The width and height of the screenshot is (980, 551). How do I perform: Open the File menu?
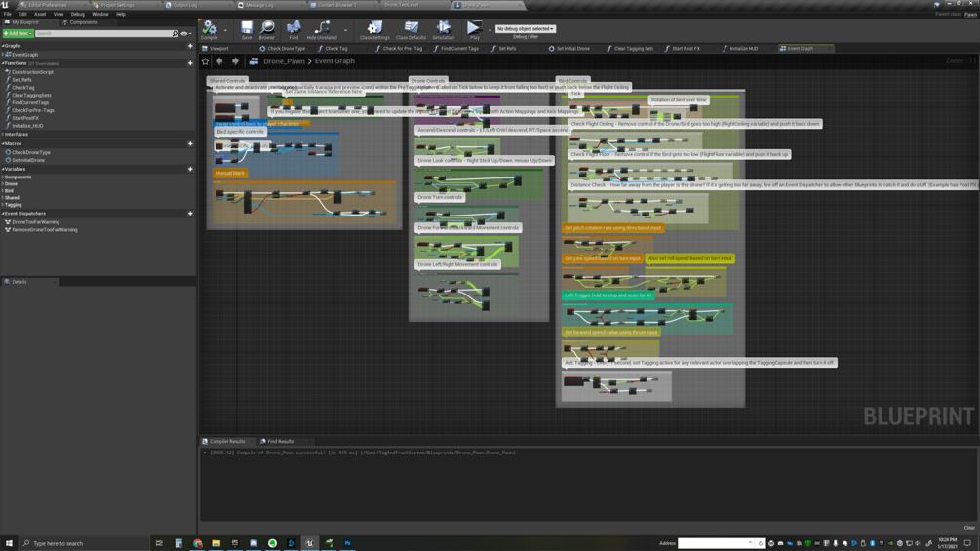click(x=8, y=14)
